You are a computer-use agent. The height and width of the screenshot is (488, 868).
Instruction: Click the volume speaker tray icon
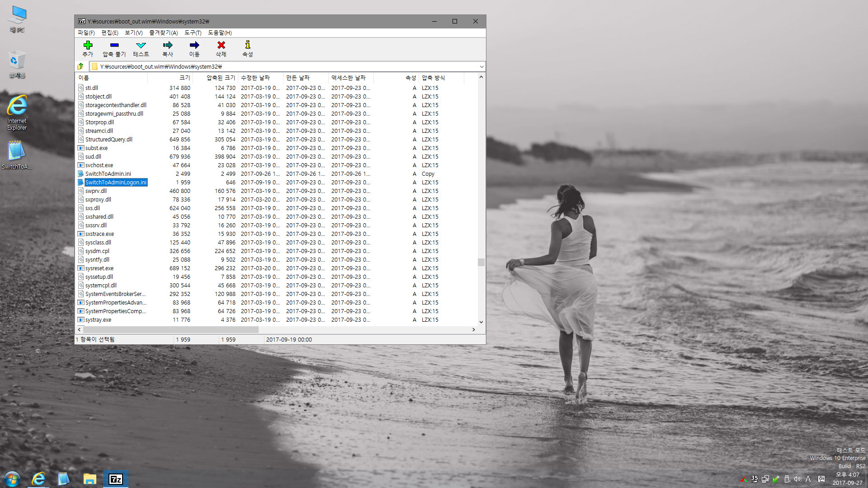(x=797, y=479)
